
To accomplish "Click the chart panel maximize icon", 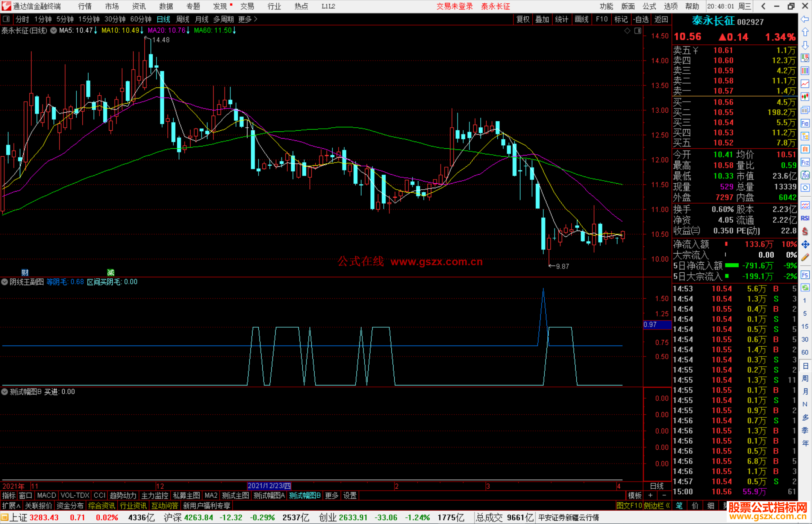I will coord(638,31).
